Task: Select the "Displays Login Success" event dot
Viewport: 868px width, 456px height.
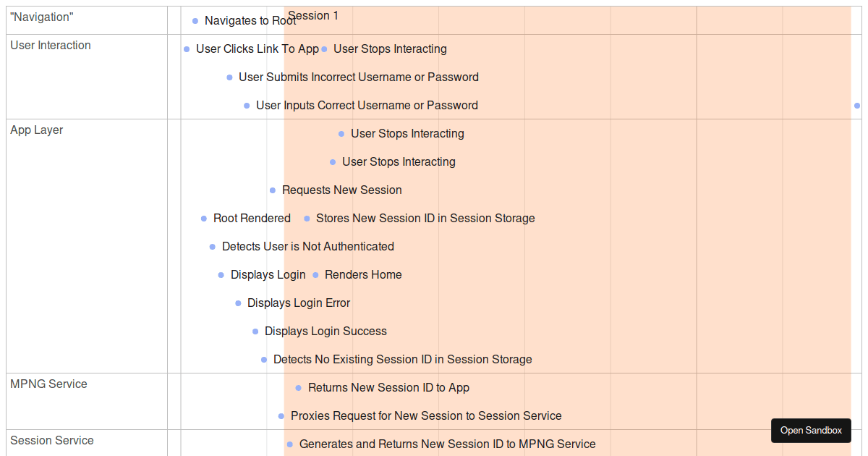Action: tap(255, 331)
